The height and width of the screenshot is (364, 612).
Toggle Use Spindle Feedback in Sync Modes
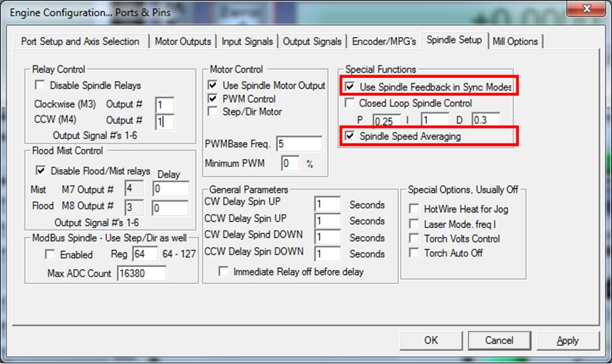coord(349,86)
